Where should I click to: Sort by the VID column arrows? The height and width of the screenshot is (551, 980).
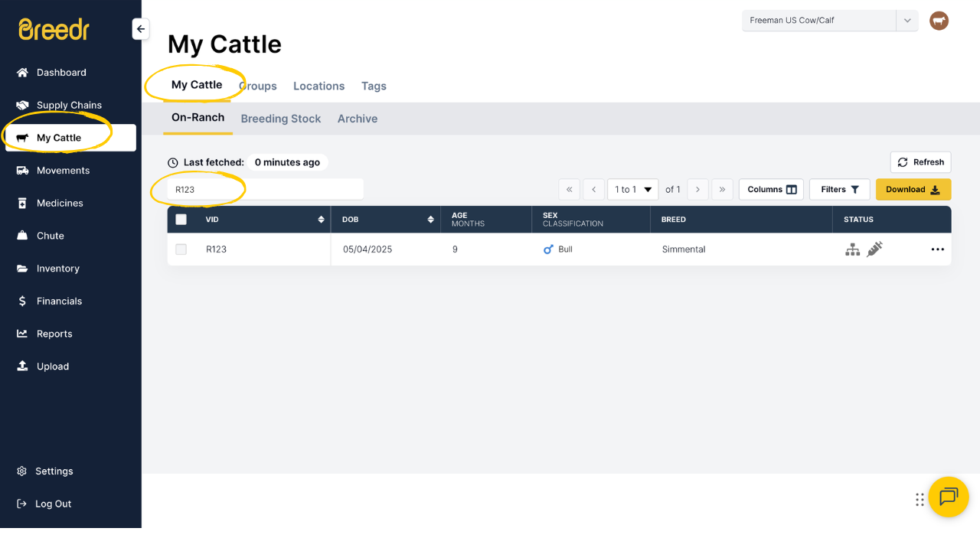click(321, 220)
